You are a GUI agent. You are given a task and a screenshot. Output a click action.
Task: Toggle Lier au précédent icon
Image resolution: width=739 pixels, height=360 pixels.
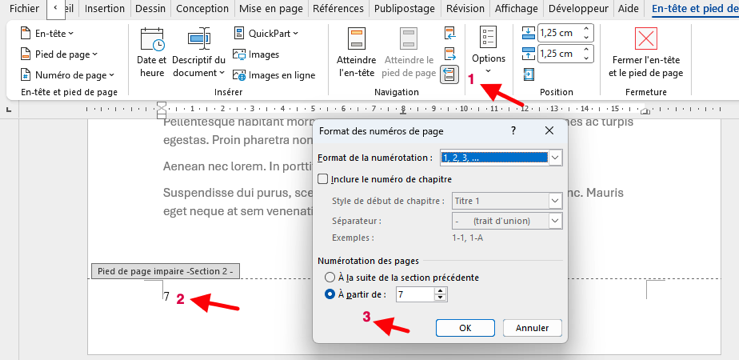click(x=450, y=75)
